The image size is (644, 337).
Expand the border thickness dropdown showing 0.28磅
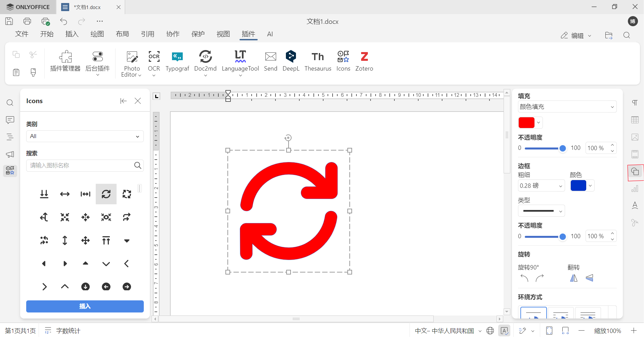pos(541,185)
